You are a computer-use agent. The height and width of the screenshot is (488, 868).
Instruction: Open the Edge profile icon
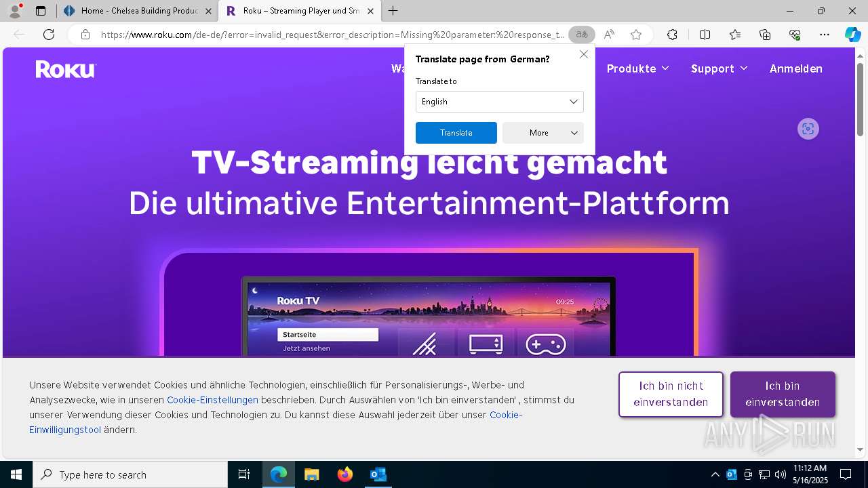point(15,11)
